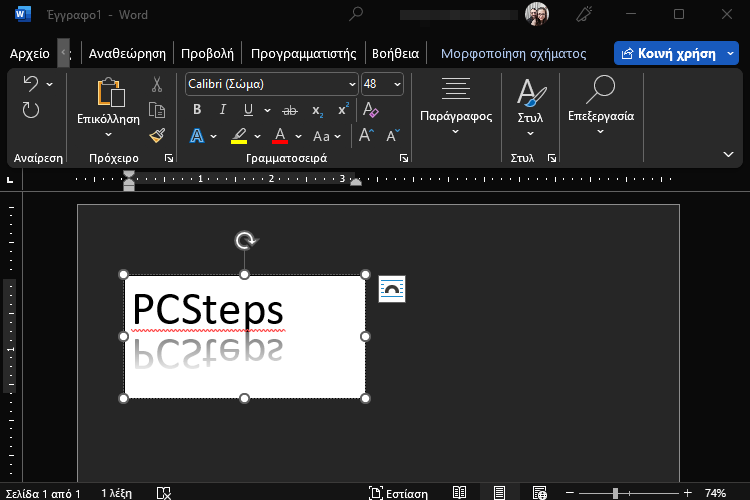Image resolution: width=750 pixels, height=500 pixels.
Task: Click the Copy icon
Action: tap(157, 110)
